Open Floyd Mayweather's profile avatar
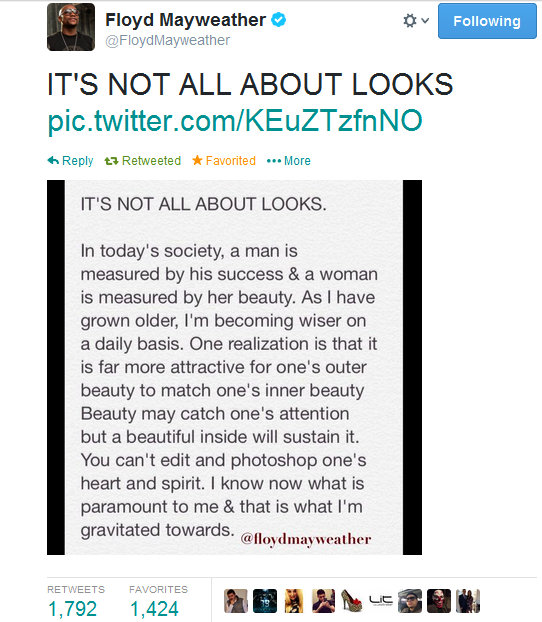542x622 pixels. [71, 27]
